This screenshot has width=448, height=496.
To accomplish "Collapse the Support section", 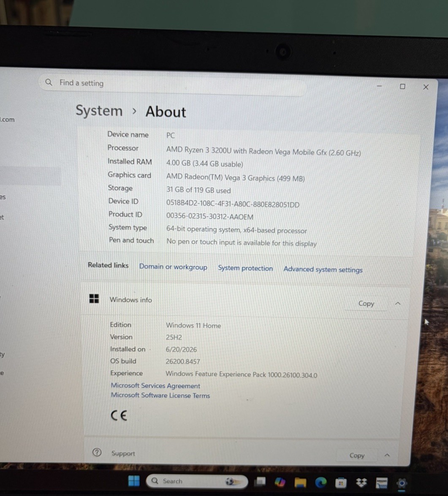I will pyautogui.click(x=387, y=455).
